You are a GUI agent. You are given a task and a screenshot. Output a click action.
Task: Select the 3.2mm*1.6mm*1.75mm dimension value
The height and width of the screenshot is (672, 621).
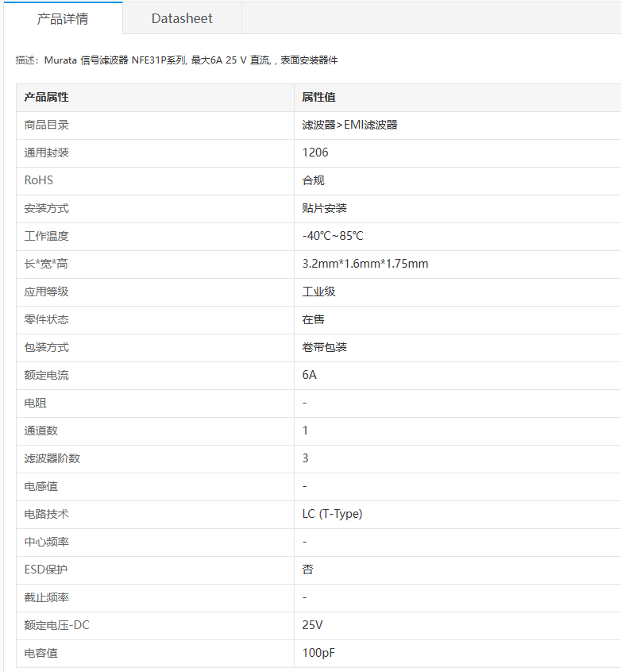tap(365, 264)
